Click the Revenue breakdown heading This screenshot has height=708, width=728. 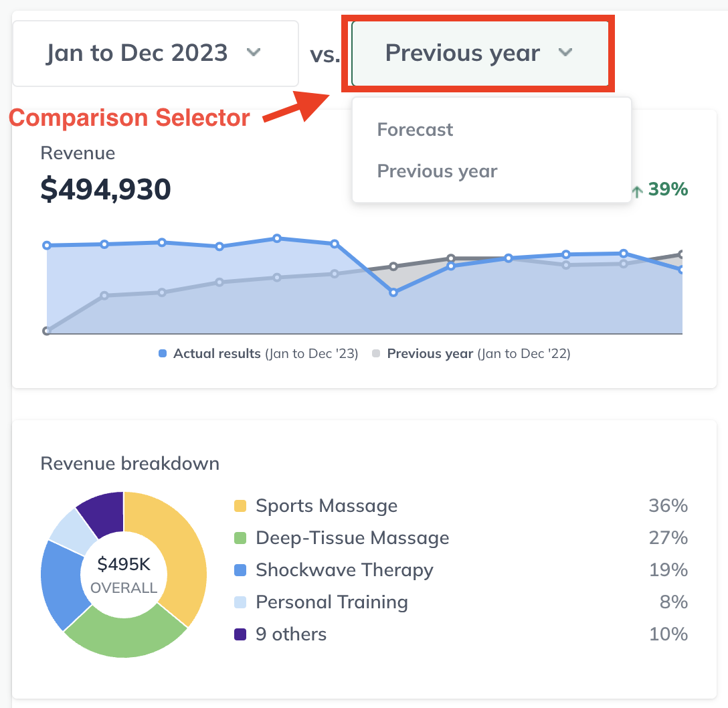click(x=130, y=463)
